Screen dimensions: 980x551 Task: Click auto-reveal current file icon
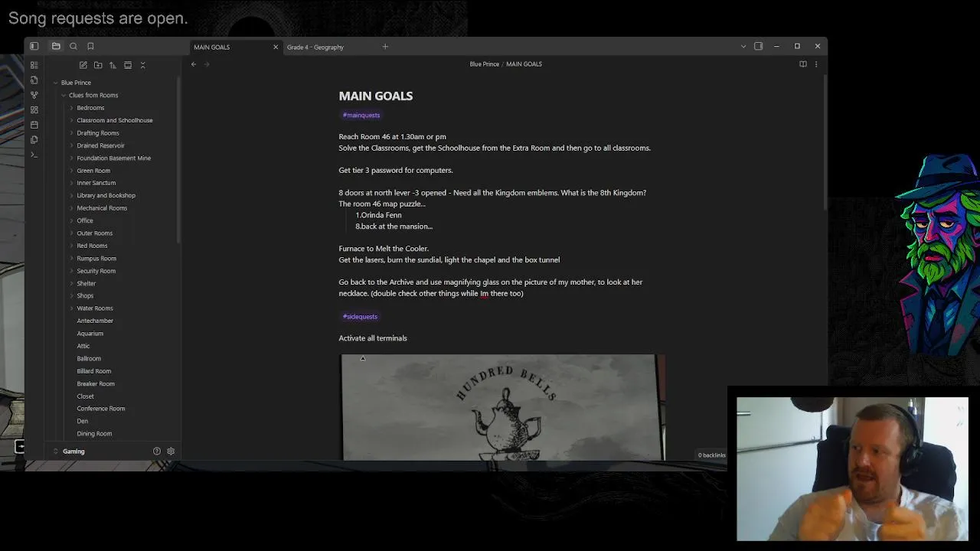(128, 66)
